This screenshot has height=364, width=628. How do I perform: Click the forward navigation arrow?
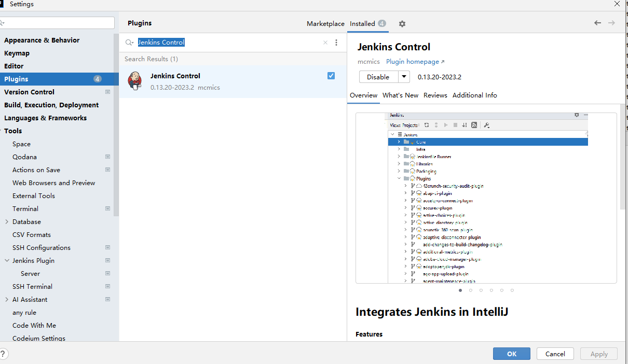click(x=611, y=23)
